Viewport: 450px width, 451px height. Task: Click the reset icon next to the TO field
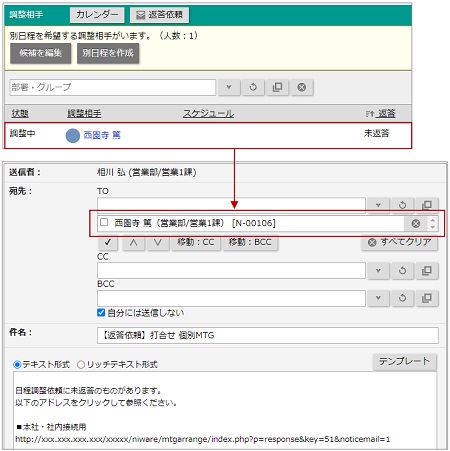pyautogui.click(x=402, y=205)
